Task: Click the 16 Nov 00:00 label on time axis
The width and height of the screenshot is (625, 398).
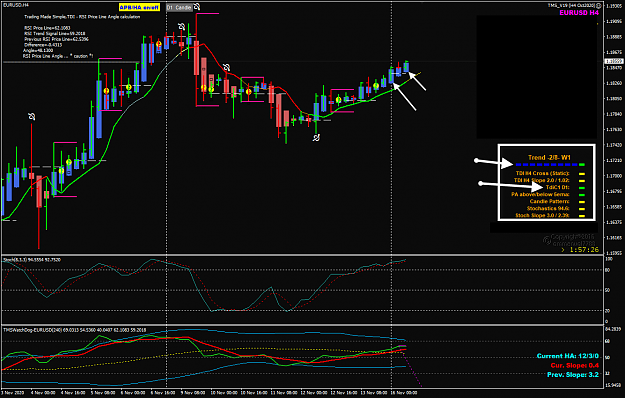Action: click(404, 393)
